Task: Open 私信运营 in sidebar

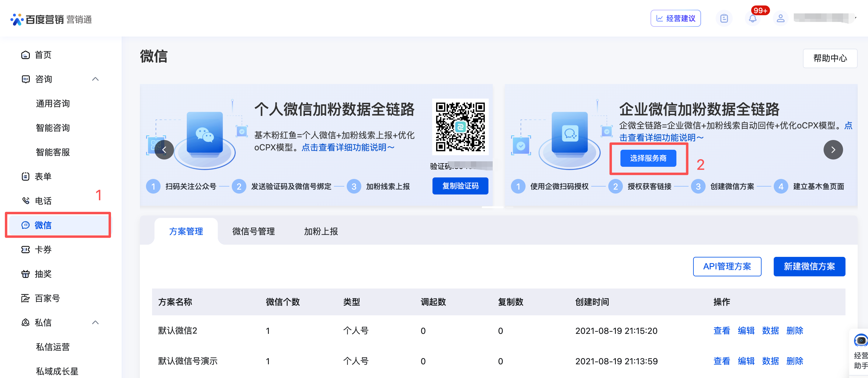Action: (53, 347)
